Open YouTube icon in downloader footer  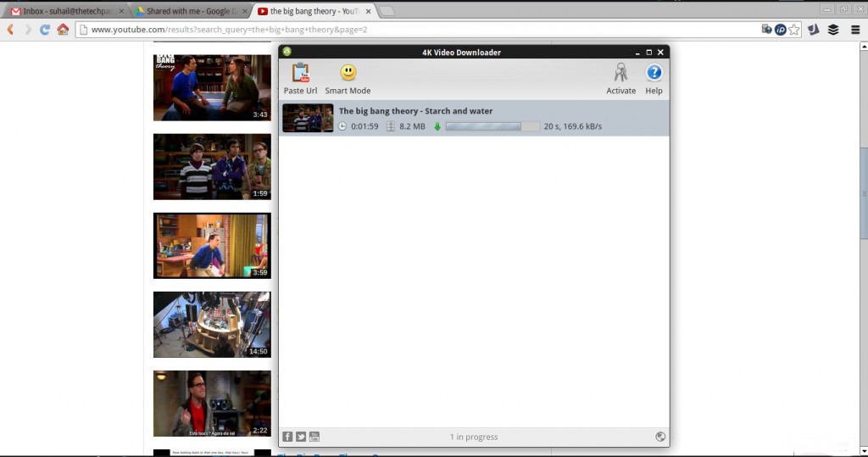[x=314, y=437]
